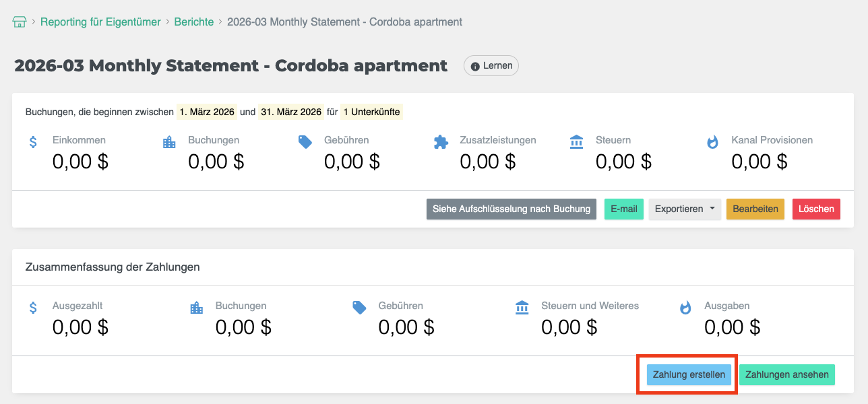The width and height of the screenshot is (868, 404).
Task: Click the home storefront icon in breadcrumb
Action: tap(20, 22)
